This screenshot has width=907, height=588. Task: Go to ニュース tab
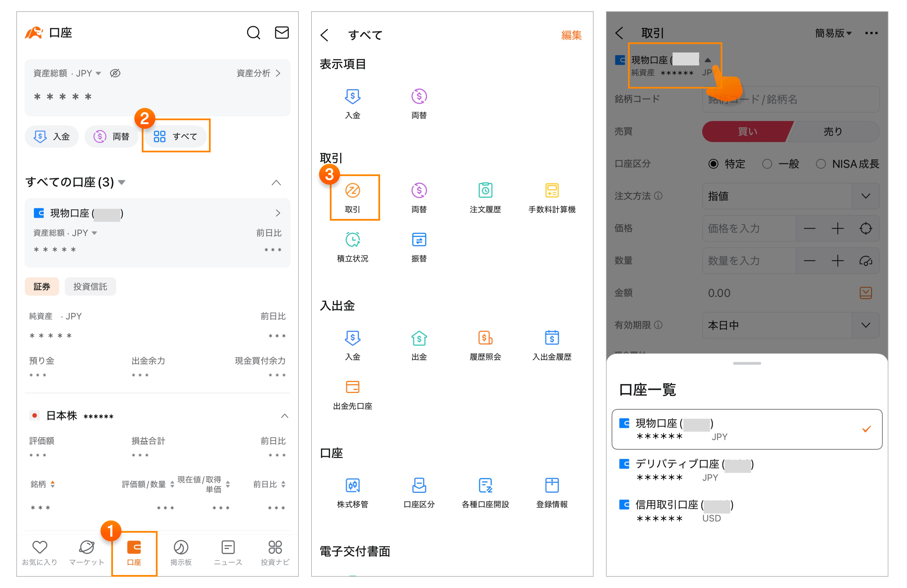228,553
